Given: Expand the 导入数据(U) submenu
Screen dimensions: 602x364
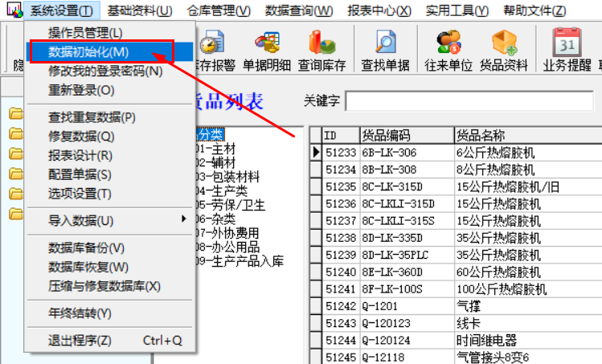Looking at the screenshot, I should click(110, 221).
